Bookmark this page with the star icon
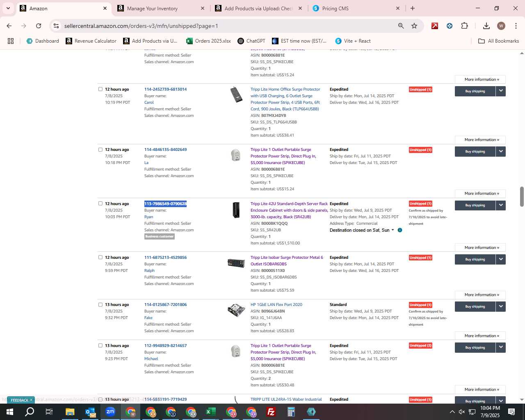 coord(414,26)
